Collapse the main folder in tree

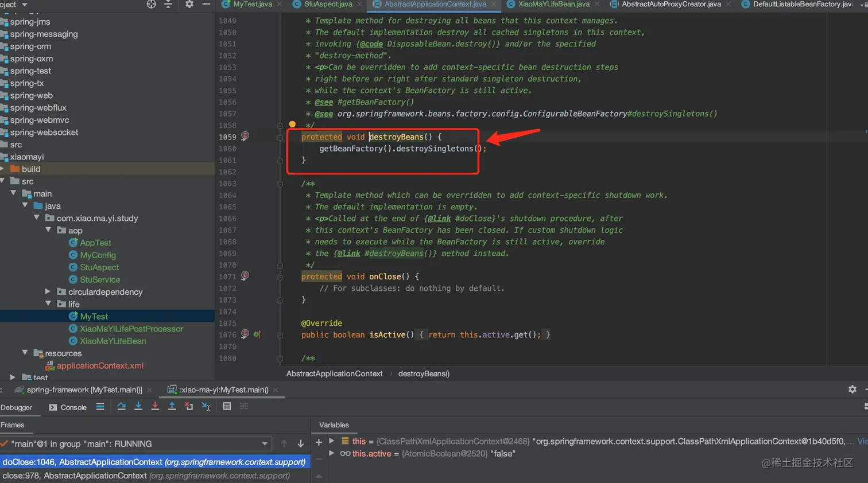click(13, 193)
